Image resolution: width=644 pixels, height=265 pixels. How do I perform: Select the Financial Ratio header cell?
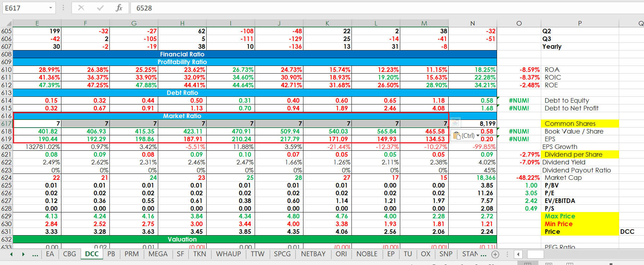(x=182, y=54)
